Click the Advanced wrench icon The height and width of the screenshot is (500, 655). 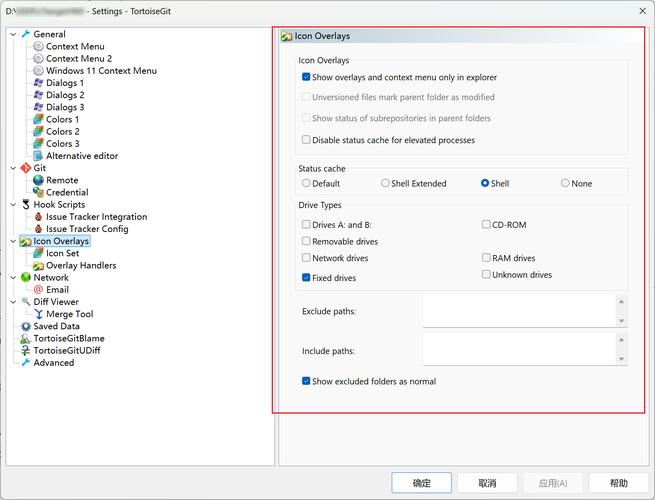(26, 363)
